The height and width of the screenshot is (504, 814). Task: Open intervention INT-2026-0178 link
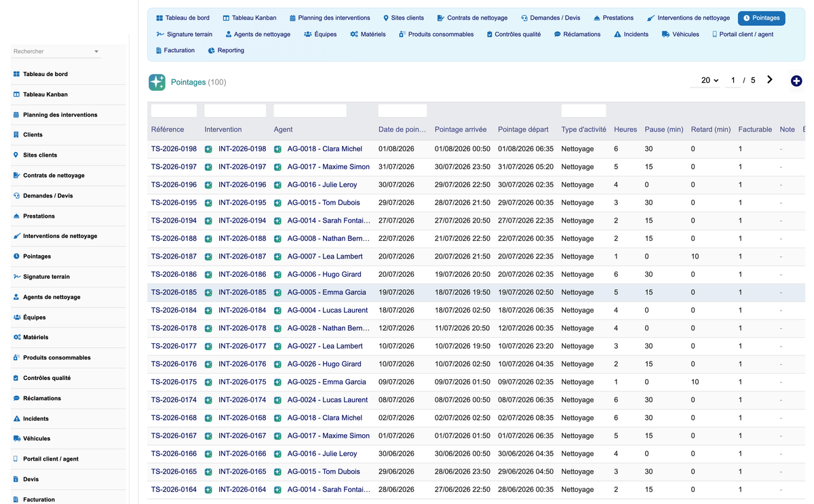tap(242, 328)
